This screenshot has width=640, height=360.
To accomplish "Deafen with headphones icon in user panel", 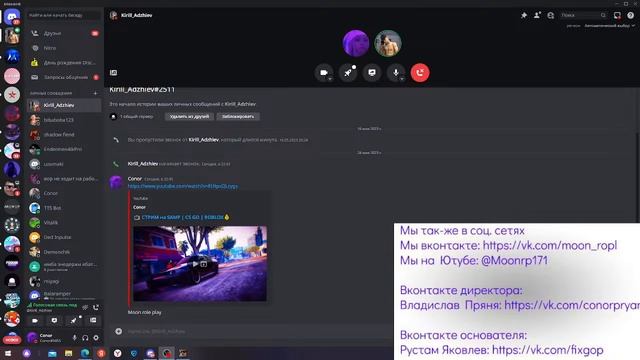I will click(x=85, y=338).
